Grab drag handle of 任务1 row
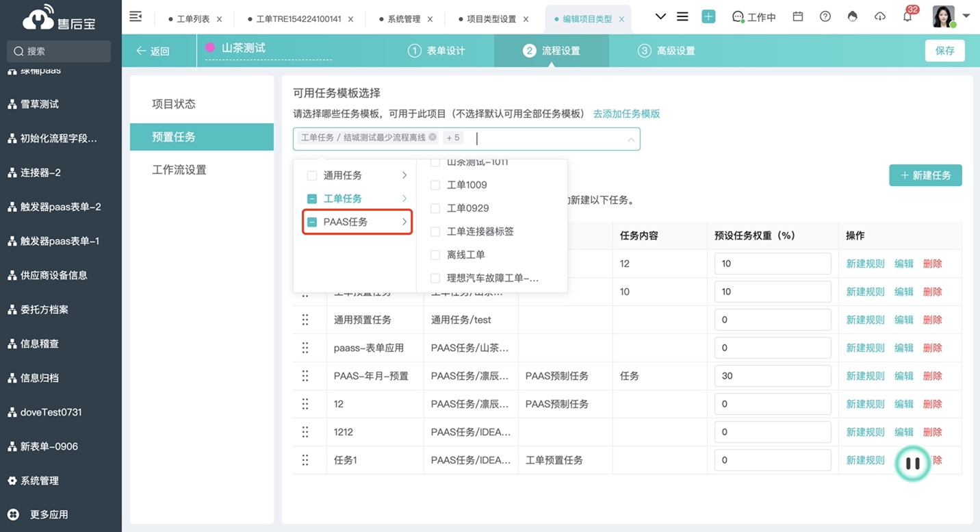The image size is (980, 532). (305, 460)
